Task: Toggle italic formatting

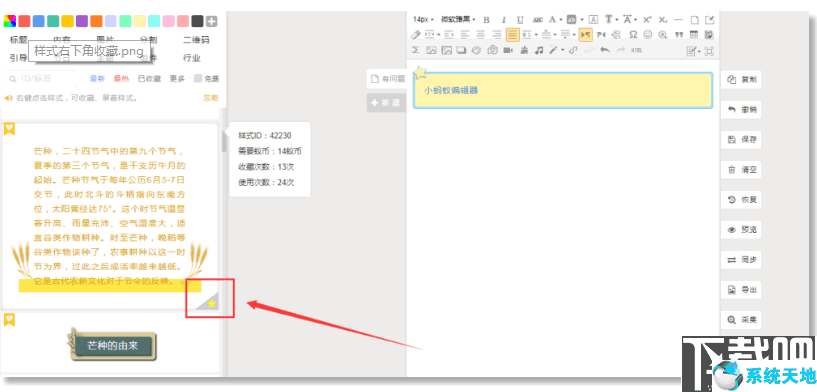Action: [504, 20]
